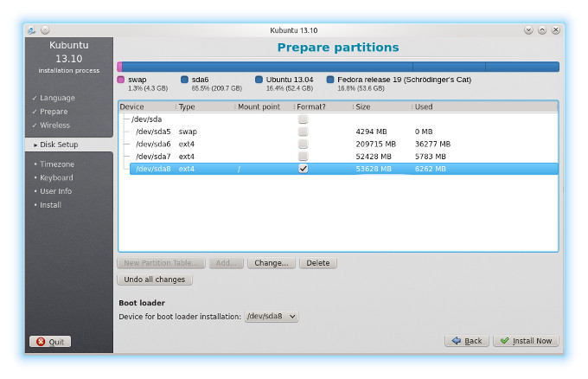
Task: Sort by the Used column header
Action: (485, 107)
